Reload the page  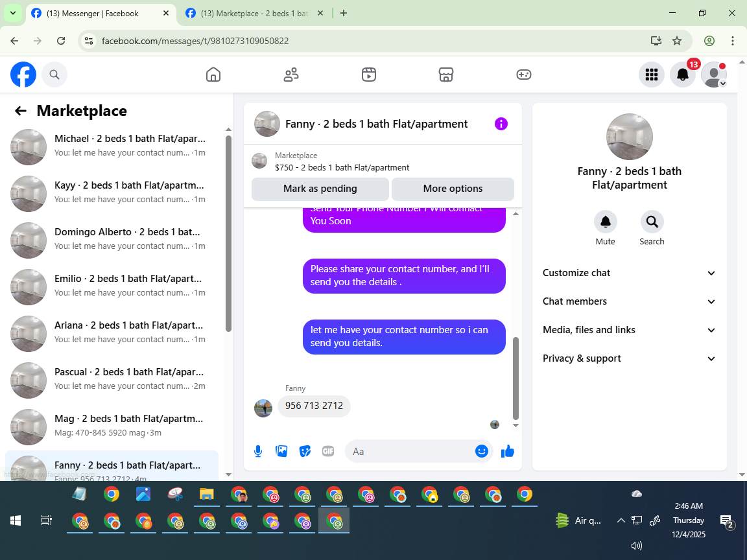61,41
